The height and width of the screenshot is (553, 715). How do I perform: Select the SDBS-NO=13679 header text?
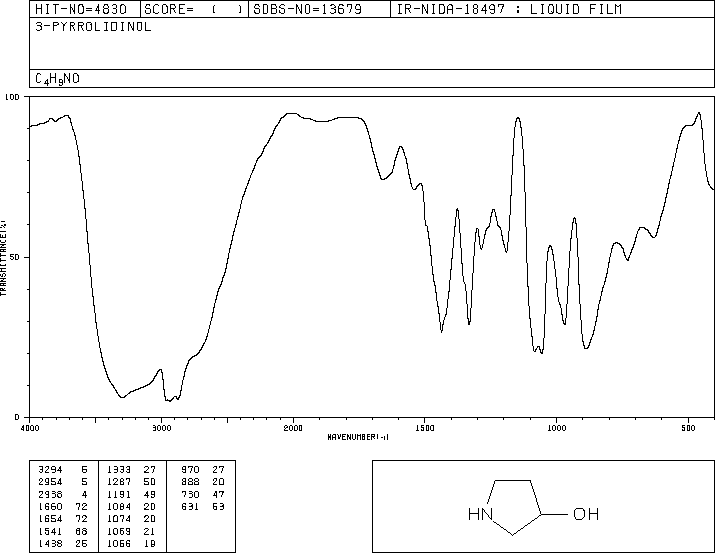307,9
